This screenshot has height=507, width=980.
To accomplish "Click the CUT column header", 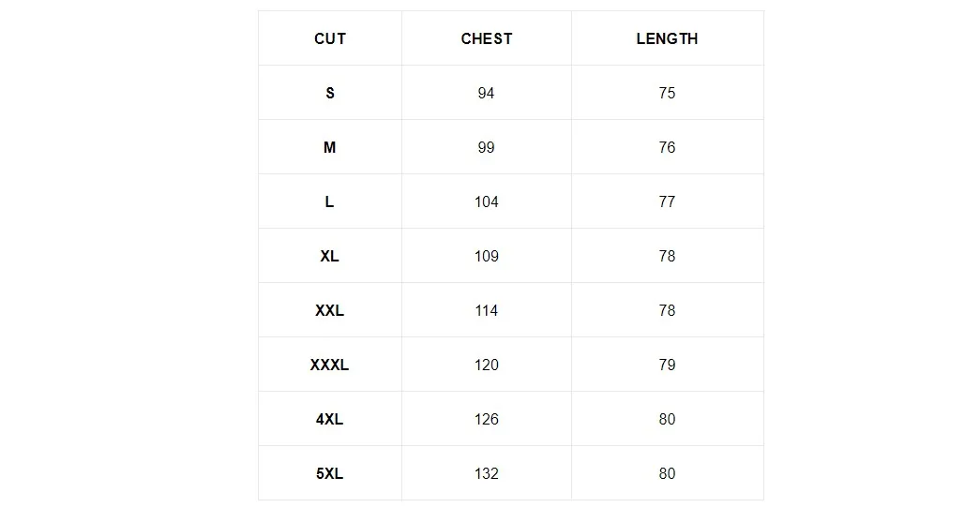I will (329, 38).
